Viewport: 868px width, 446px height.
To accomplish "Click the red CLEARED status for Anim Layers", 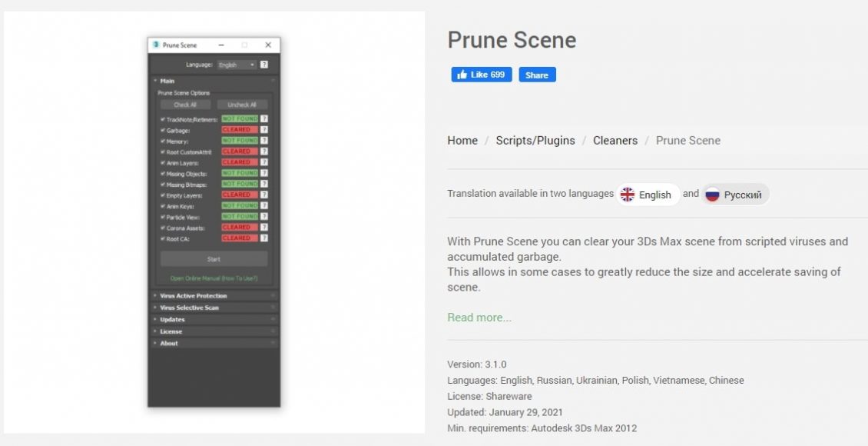I will coord(239,163).
